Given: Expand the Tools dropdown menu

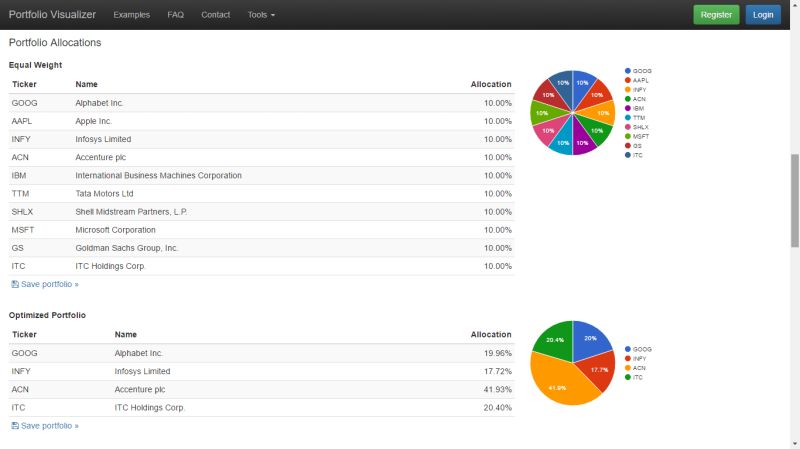Looking at the screenshot, I should coord(261,15).
